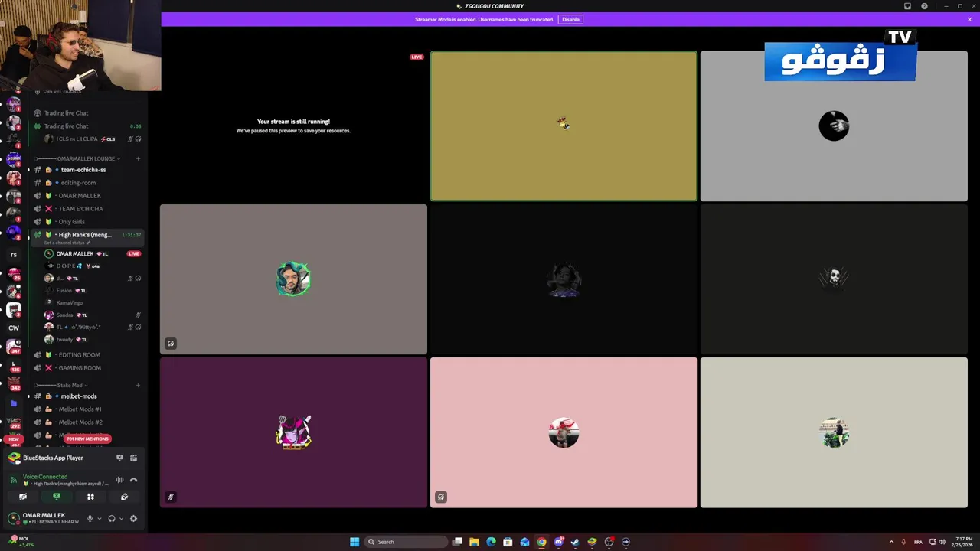Viewport: 980px width, 551px height.
Task: Create channel in OMARMALLEK LOUNGE category
Action: click(138, 158)
